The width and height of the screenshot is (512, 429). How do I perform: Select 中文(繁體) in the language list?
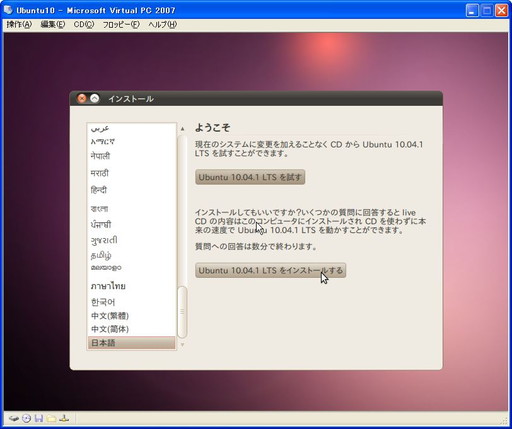[131, 316]
